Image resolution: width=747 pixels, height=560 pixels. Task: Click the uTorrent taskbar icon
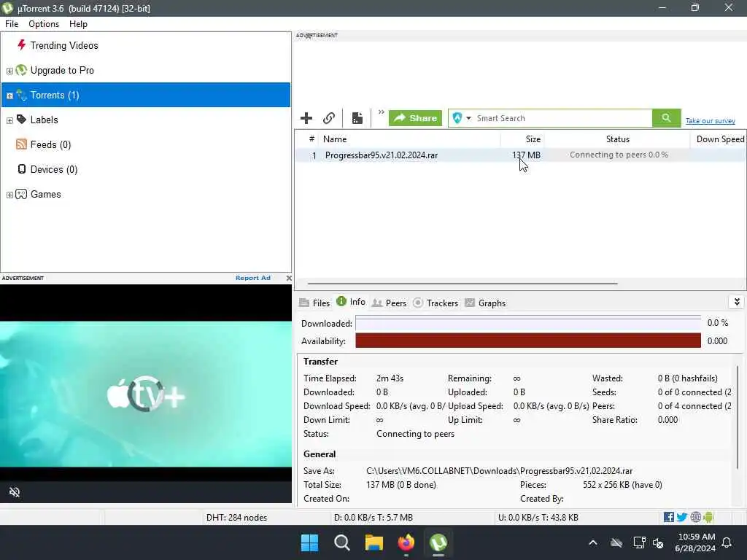click(x=438, y=542)
